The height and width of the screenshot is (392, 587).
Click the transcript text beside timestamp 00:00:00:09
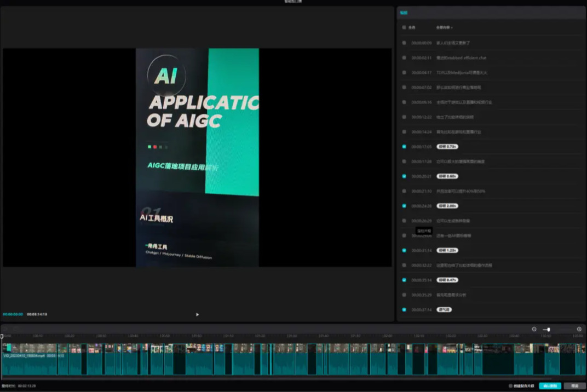click(x=453, y=43)
